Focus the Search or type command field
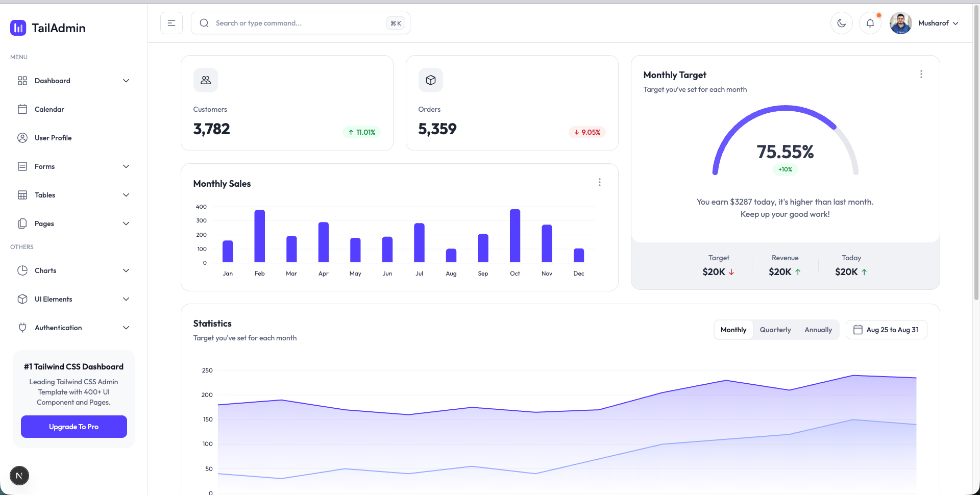 (301, 23)
